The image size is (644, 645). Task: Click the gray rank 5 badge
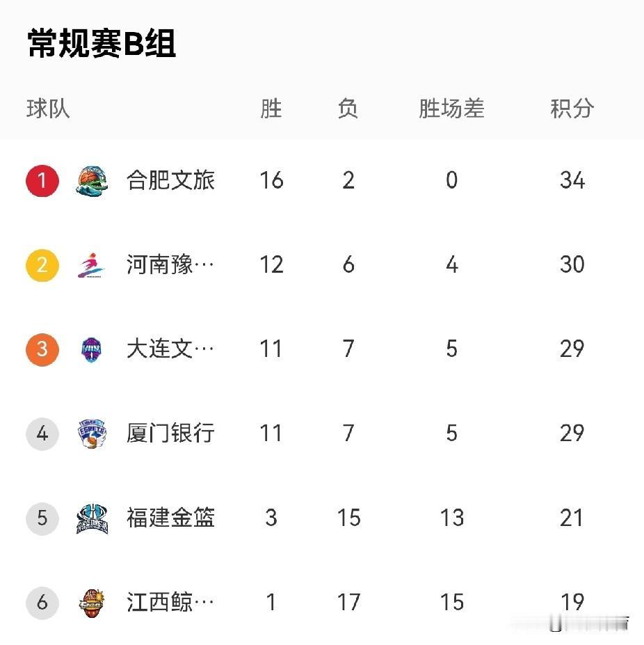pos(42,518)
